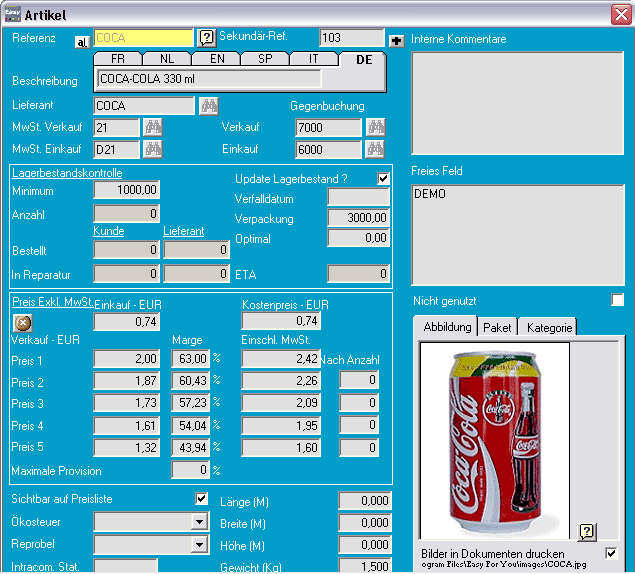Click Preis 4 sales price field 1,61
Screen dimensions: 635x574
tap(127, 426)
